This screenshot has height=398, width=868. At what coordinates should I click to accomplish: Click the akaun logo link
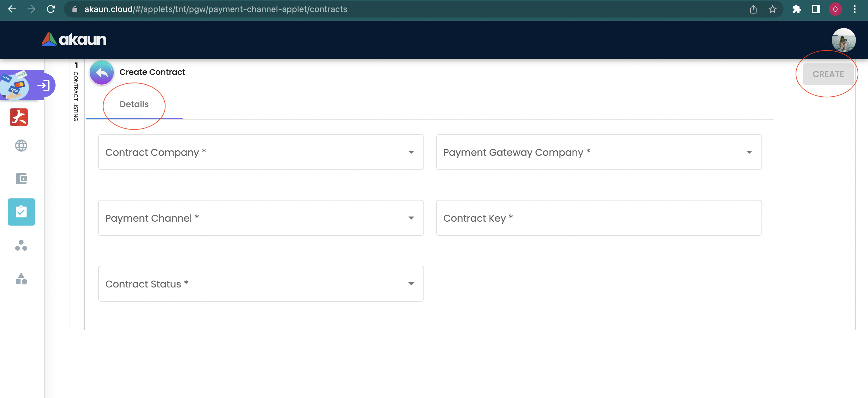(x=74, y=40)
